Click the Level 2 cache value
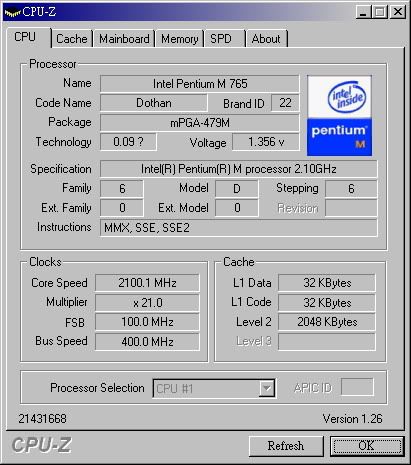The width and height of the screenshot is (411, 465). [327, 322]
